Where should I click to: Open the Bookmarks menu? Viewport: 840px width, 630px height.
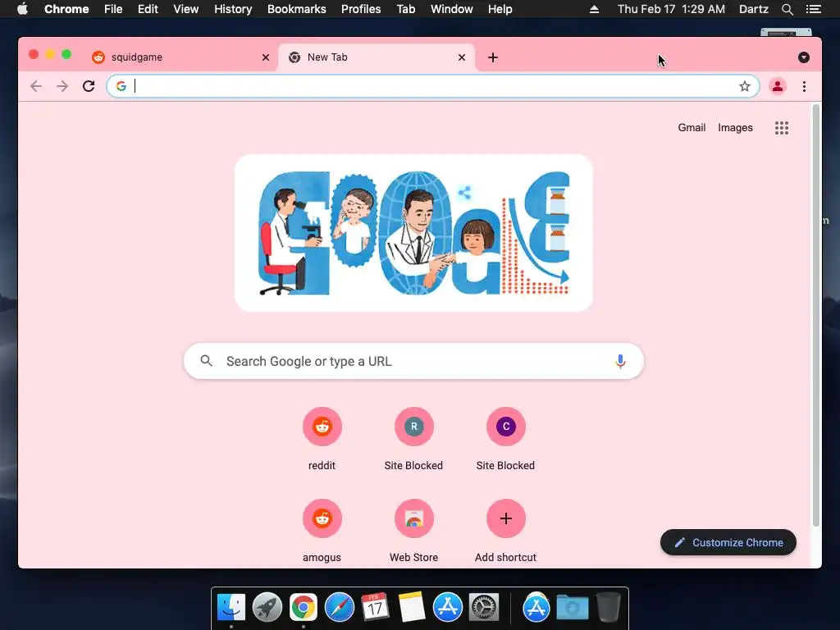tap(297, 9)
